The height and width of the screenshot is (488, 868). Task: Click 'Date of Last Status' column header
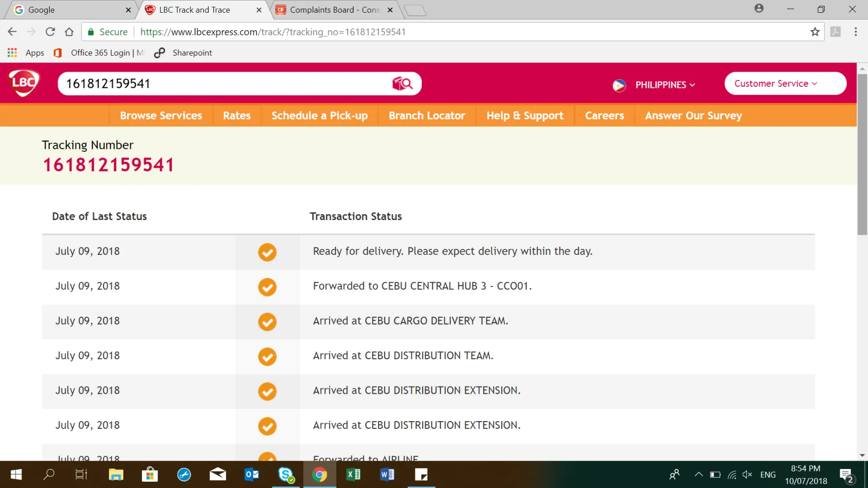pyautogui.click(x=100, y=216)
